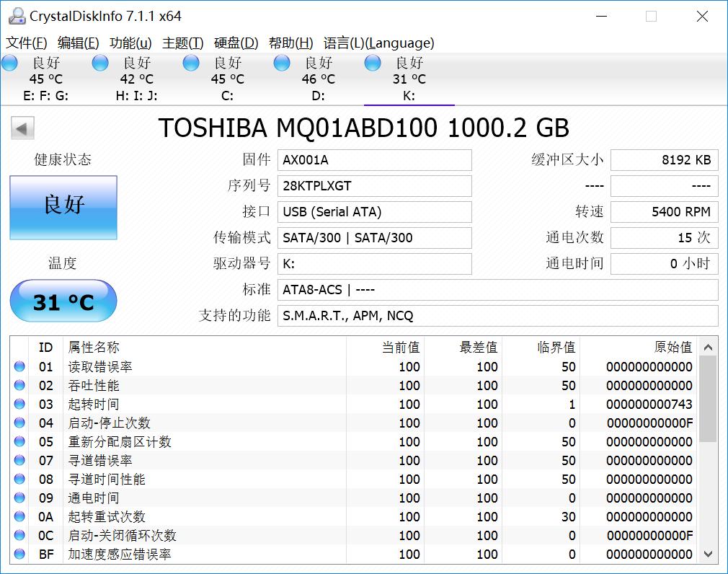728x574 pixels.
Task: Open the 主题(T) menu
Action: [x=182, y=43]
